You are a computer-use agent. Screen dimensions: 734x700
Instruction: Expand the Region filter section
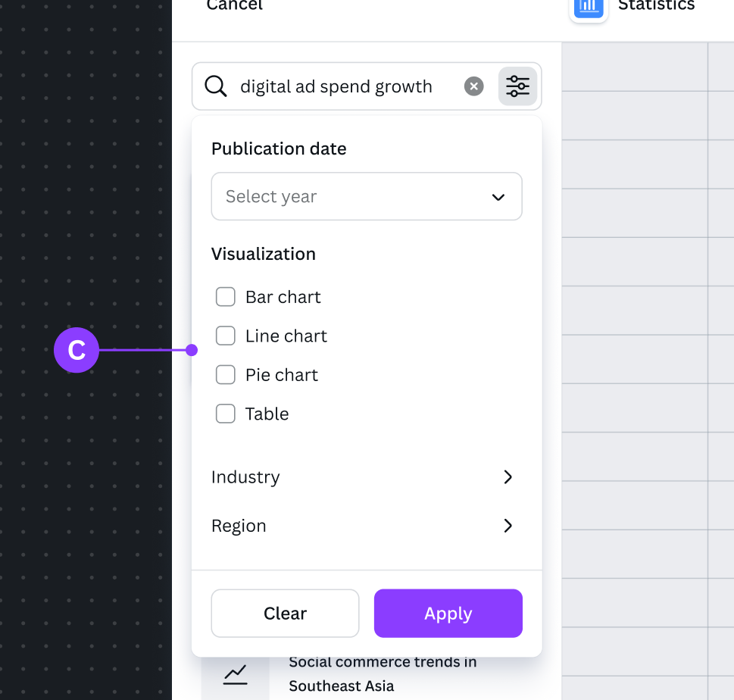[x=239, y=526]
